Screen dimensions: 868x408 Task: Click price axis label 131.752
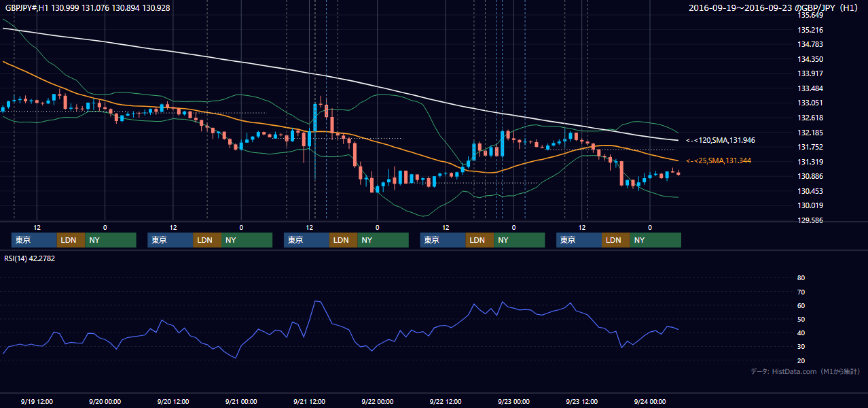[x=810, y=147]
